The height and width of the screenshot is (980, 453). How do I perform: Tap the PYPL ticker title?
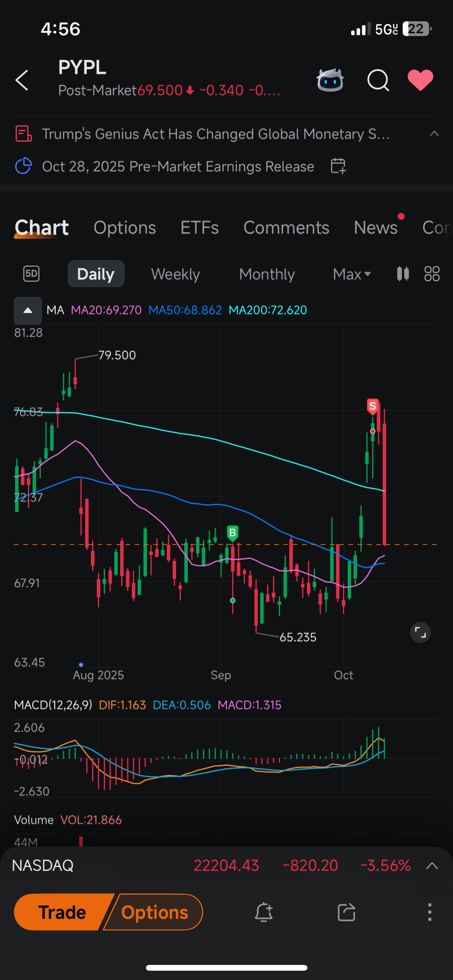pos(82,67)
